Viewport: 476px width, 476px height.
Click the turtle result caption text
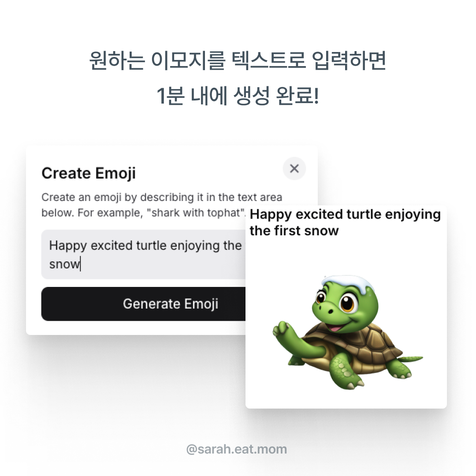tap(345, 223)
